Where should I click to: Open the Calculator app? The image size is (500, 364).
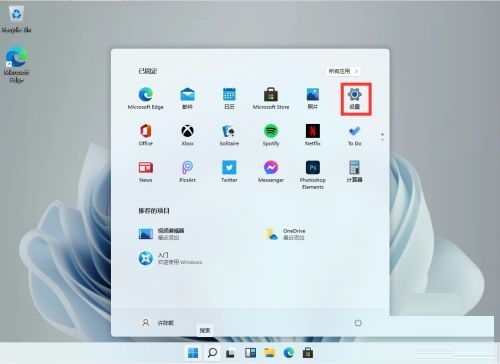[355, 171]
